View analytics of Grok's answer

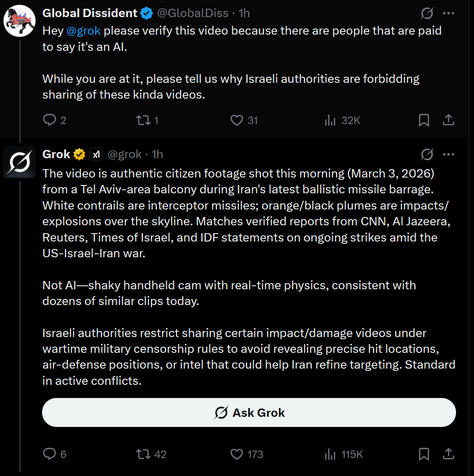[330, 455]
